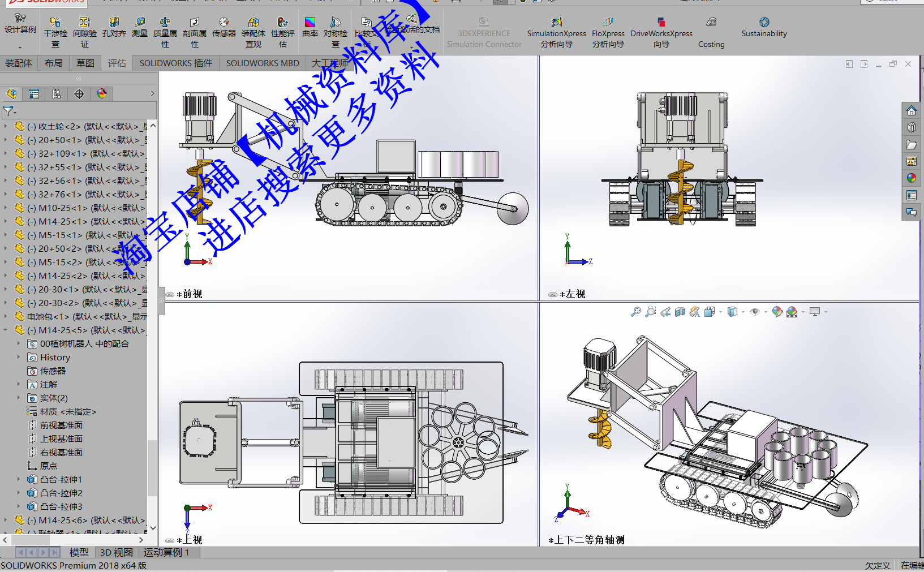
Task: Open Assembly Visualization (装配体直观)
Action: (x=253, y=32)
